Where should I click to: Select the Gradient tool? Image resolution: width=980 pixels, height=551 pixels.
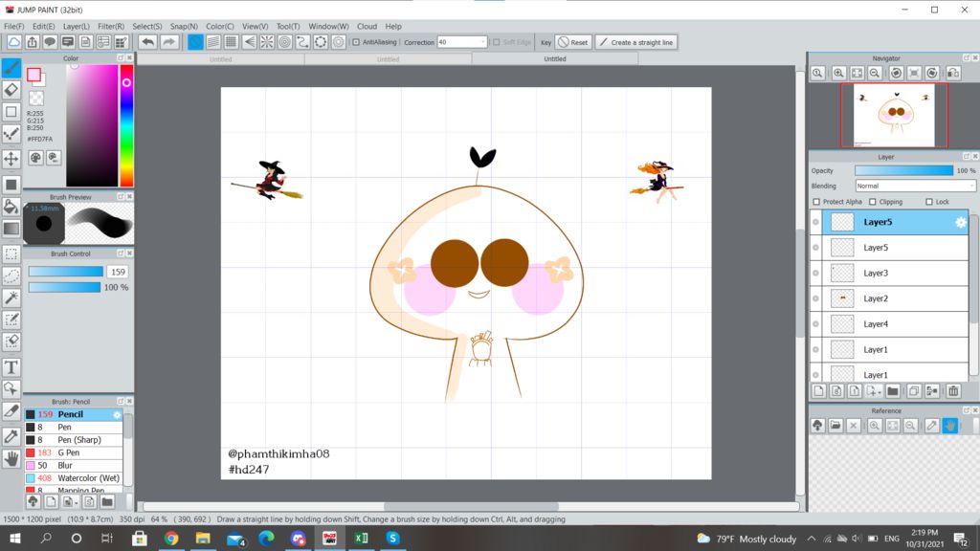tap(11, 229)
